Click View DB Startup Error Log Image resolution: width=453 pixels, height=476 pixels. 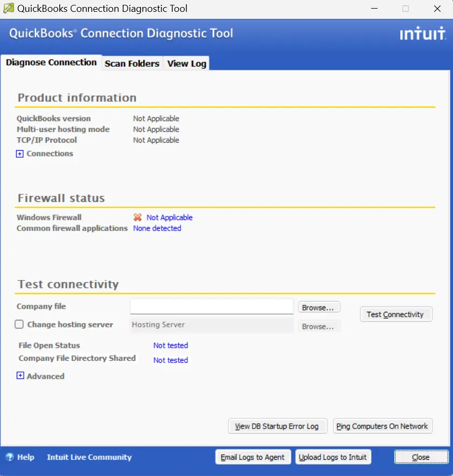[277, 426]
